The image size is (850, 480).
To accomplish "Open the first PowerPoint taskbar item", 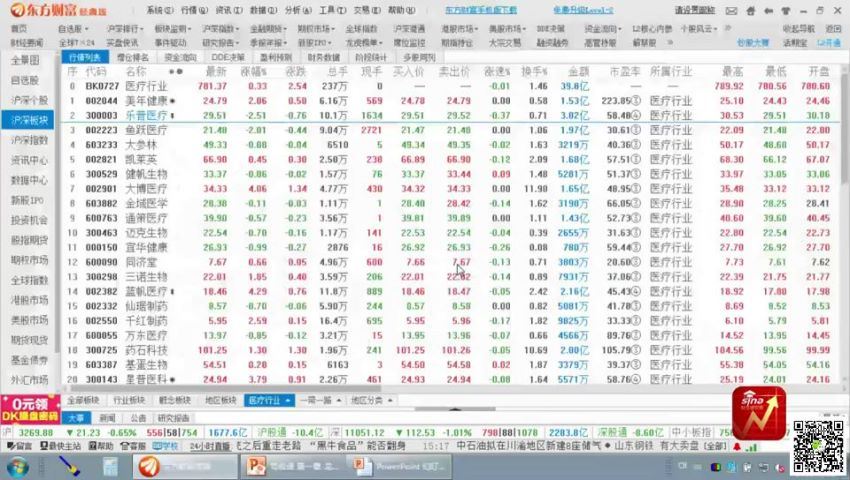I will pyautogui.click(x=292, y=466).
